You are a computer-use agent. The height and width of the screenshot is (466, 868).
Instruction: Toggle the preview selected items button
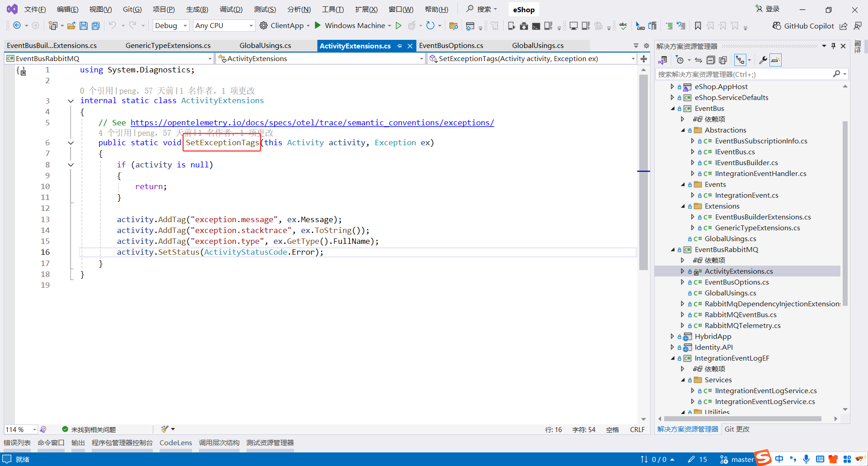pos(775,60)
